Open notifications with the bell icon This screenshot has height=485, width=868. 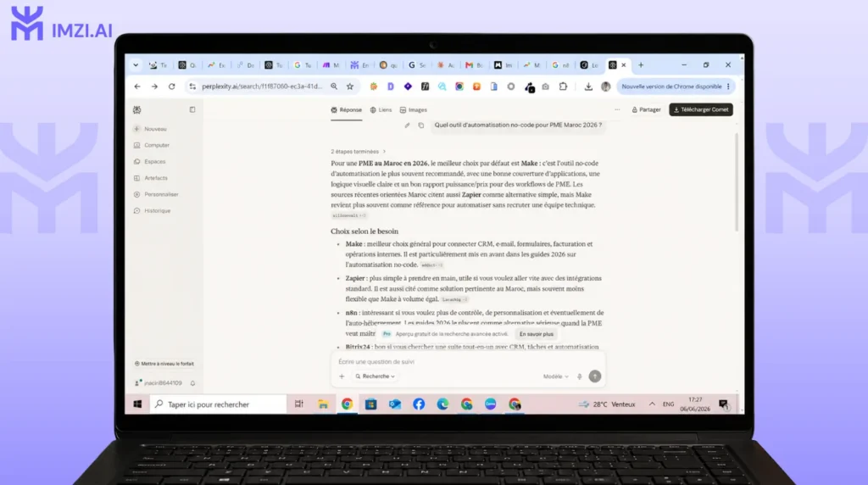coord(192,383)
